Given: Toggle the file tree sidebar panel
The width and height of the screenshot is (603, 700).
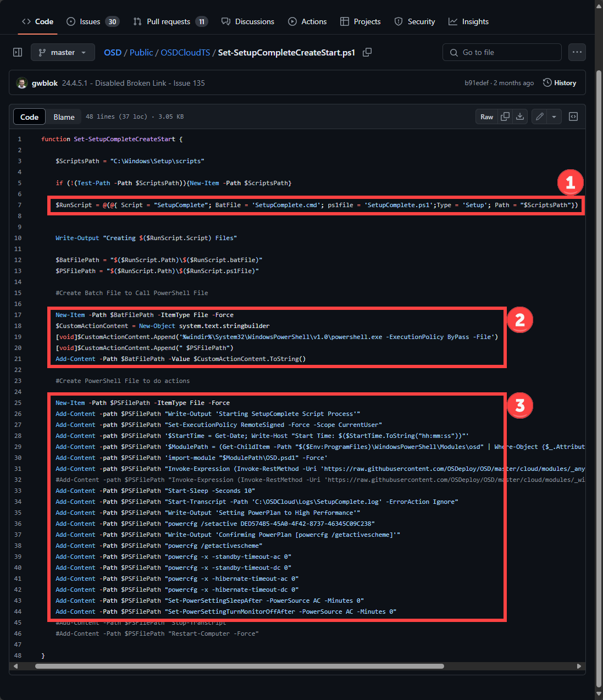Looking at the screenshot, I should pyautogui.click(x=17, y=52).
